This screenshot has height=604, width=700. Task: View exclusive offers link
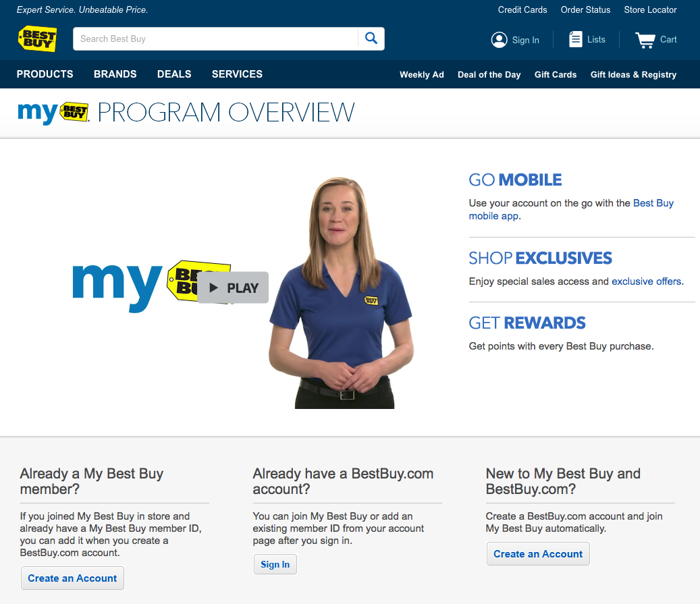click(645, 281)
